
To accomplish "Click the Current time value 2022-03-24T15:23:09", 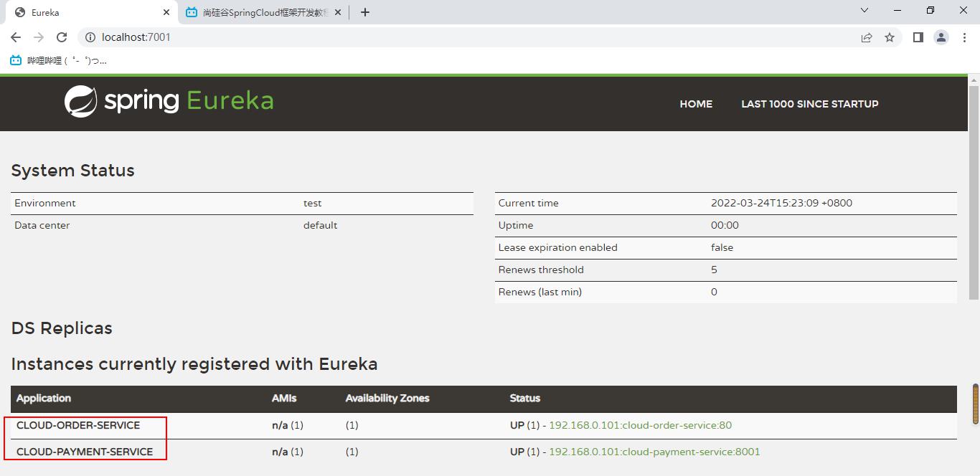I will point(781,203).
